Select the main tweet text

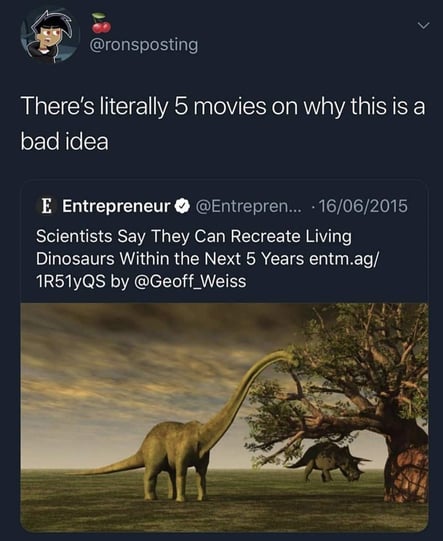[223, 124]
